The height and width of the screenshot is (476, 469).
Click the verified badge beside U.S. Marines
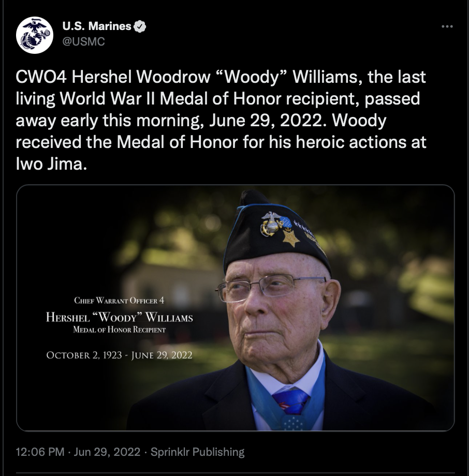click(x=140, y=26)
